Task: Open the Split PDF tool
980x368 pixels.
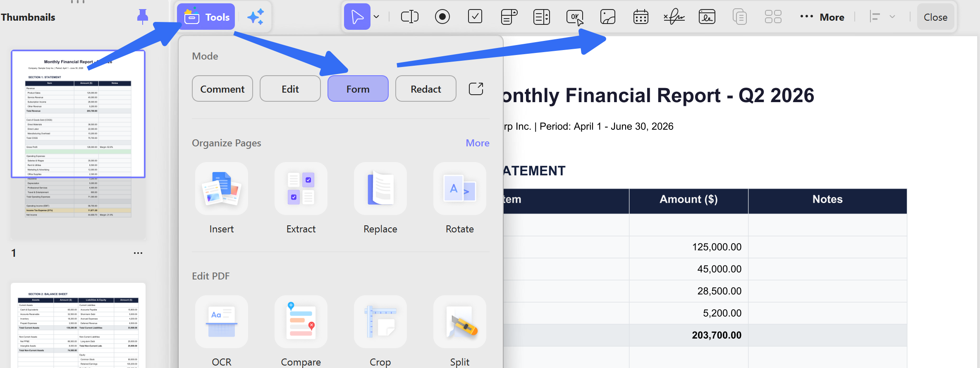Action: click(460, 331)
